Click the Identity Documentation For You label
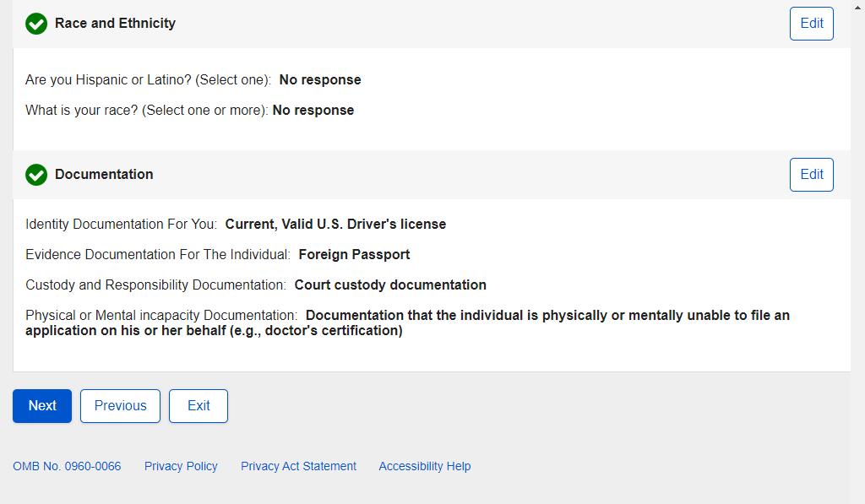This screenshot has height=504, width=865. 121,225
